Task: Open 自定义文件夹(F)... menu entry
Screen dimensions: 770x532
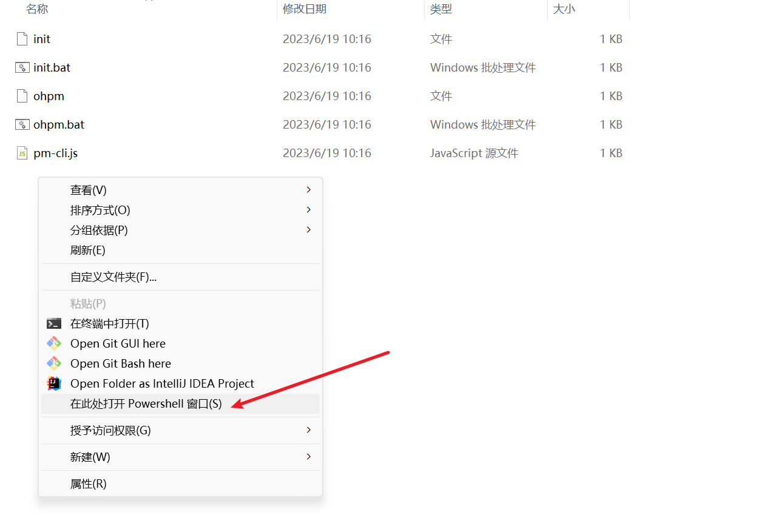Action: coord(180,277)
